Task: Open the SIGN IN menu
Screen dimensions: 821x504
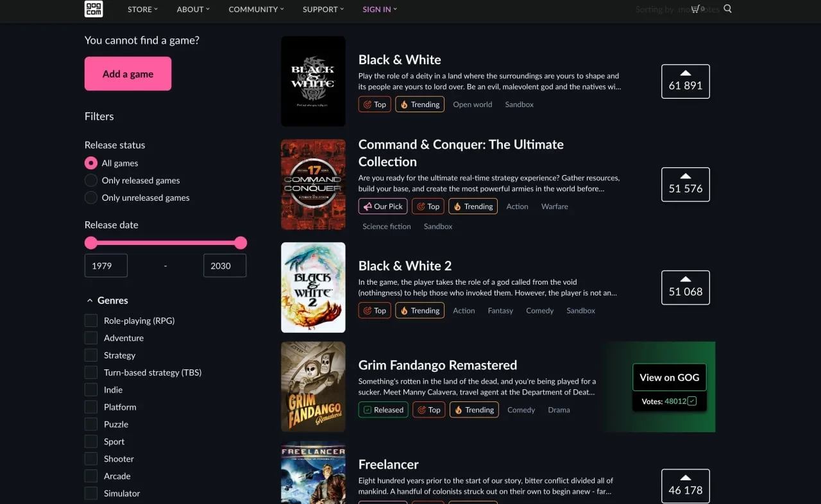Action: click(x=379, y=9)
